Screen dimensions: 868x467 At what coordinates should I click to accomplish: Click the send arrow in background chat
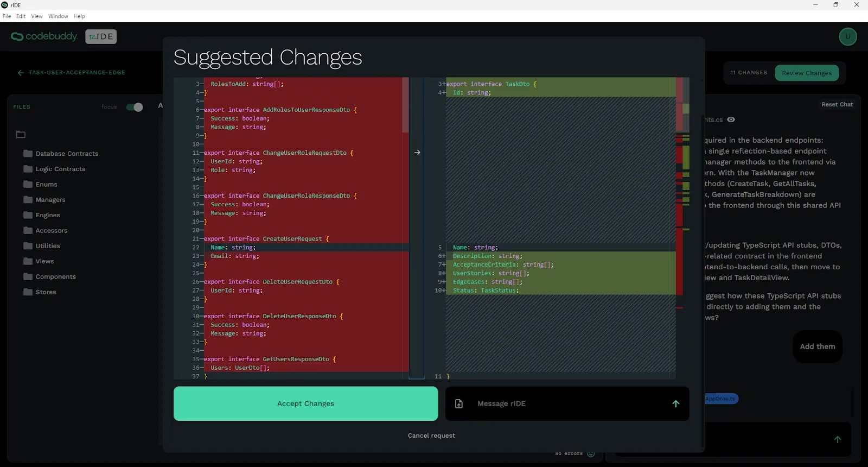click(x=838, y=439)
